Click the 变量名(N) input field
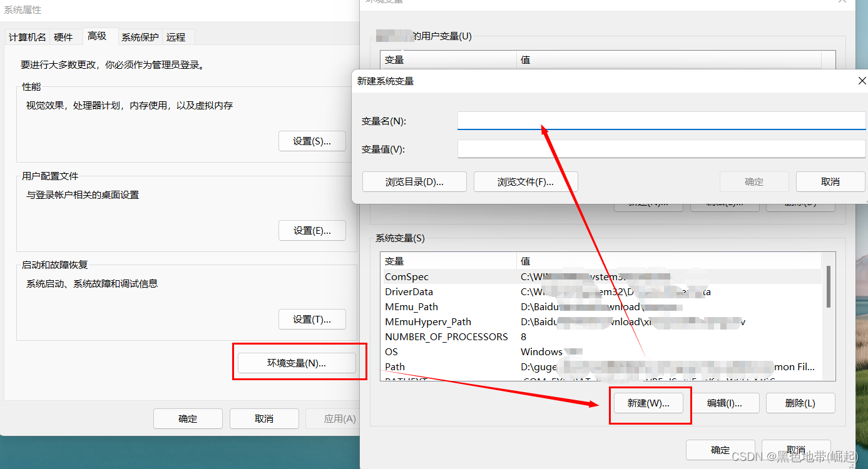 tap(661, 121)
